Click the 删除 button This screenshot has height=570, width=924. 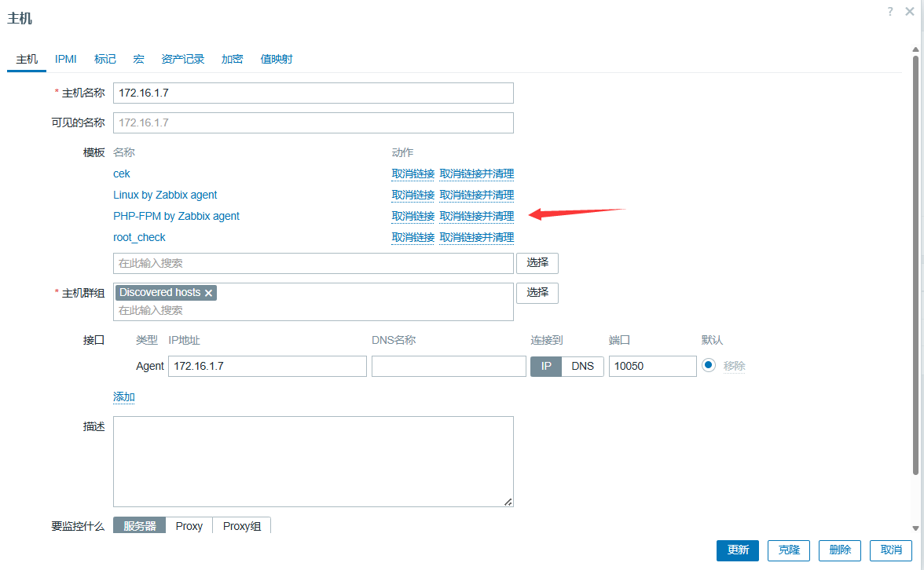840,550
